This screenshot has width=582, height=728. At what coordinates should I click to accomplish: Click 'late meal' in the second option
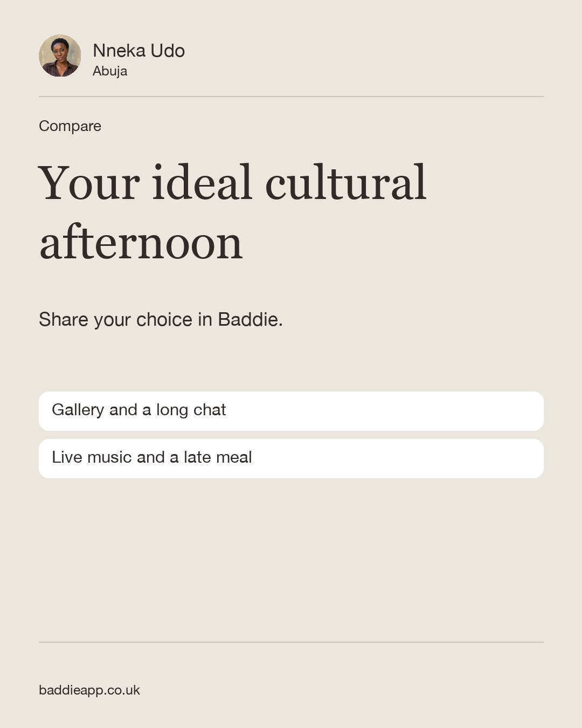pos(218,457)
